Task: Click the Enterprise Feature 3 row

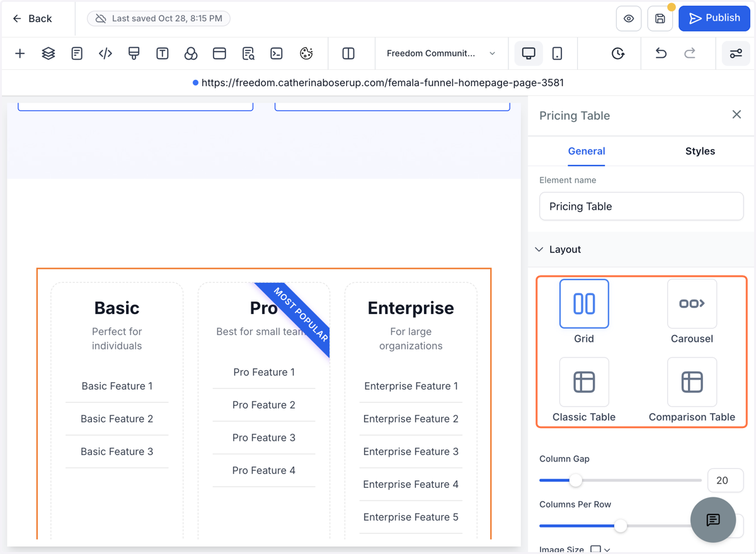Action: point(411,451)
